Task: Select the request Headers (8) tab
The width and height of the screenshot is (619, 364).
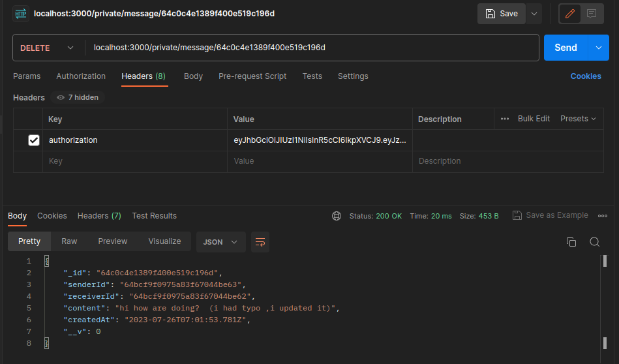Action: pyautogui.click(x=143, y=76)
